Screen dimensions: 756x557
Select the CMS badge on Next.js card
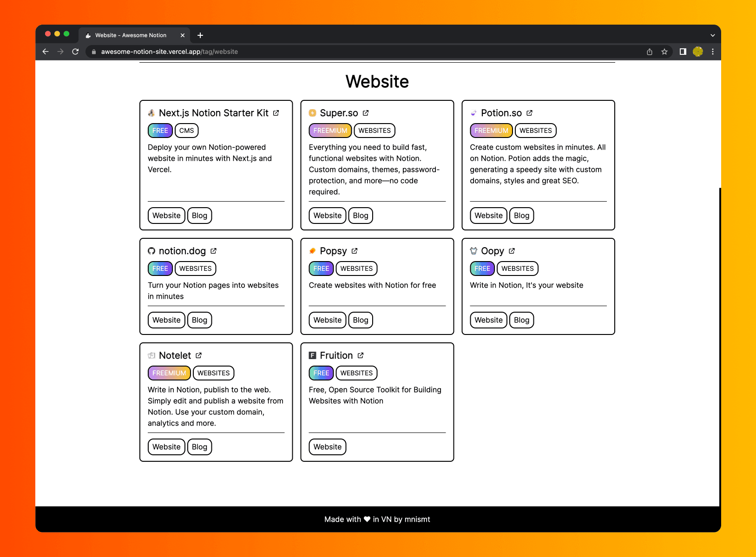186,131
